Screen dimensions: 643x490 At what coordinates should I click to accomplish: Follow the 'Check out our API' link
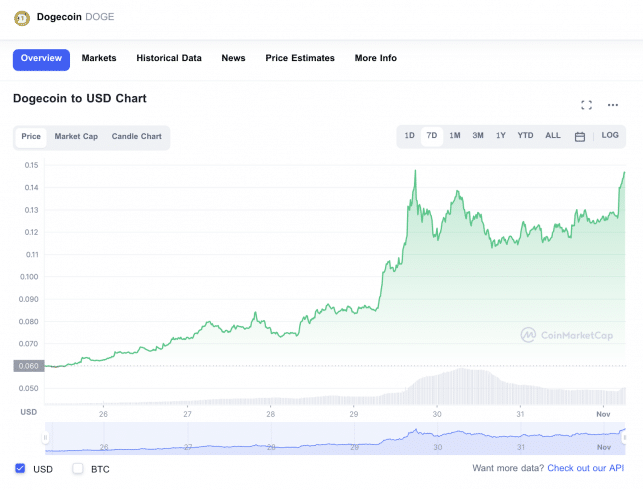tap(586, 468)
